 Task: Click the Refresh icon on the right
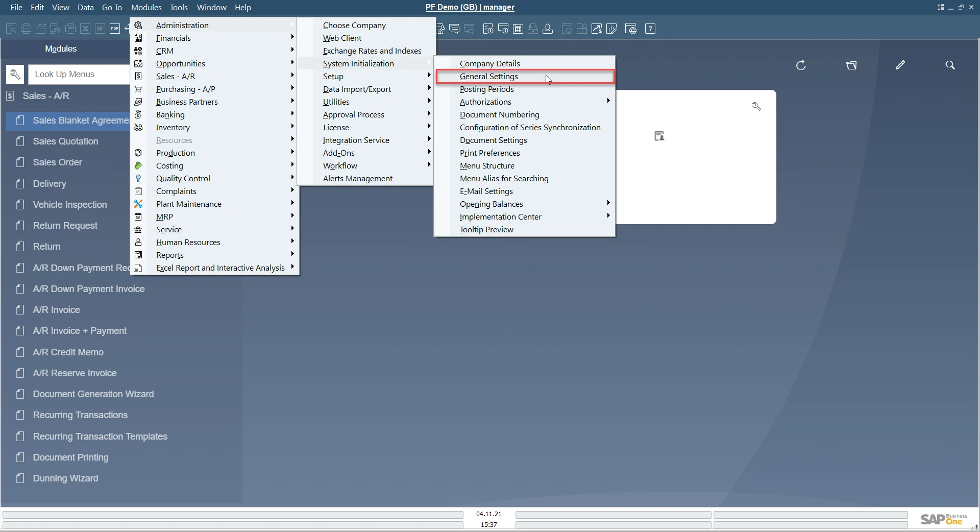click(801, 65)
